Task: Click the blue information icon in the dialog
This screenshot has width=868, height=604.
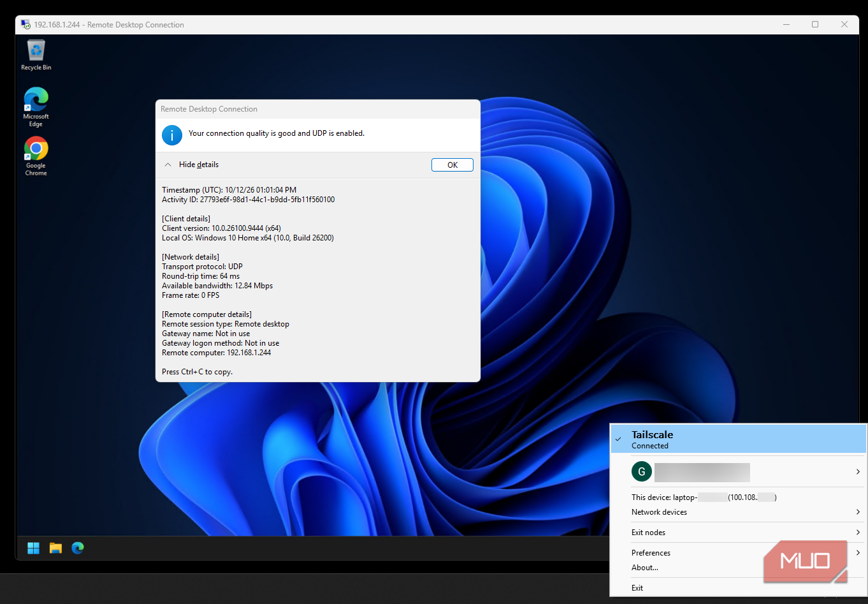Action: tap(172, 135)
